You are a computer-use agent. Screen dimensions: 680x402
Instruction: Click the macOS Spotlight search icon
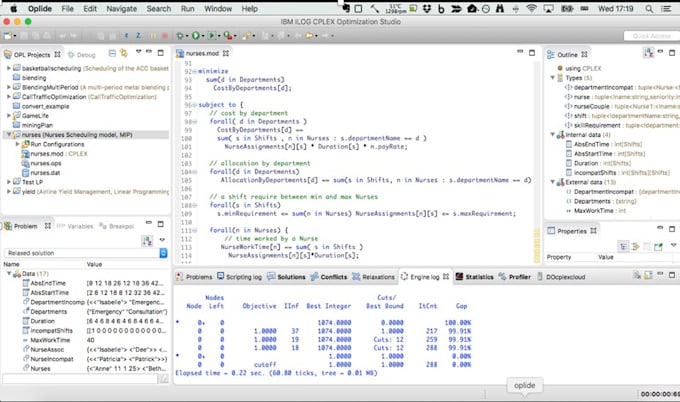[x=649, y=9]
